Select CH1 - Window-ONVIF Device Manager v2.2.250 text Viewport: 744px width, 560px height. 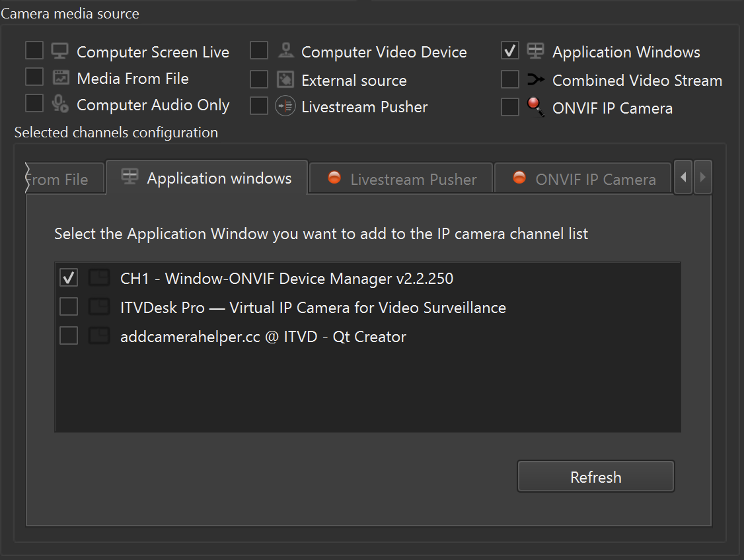coord(287,278)
